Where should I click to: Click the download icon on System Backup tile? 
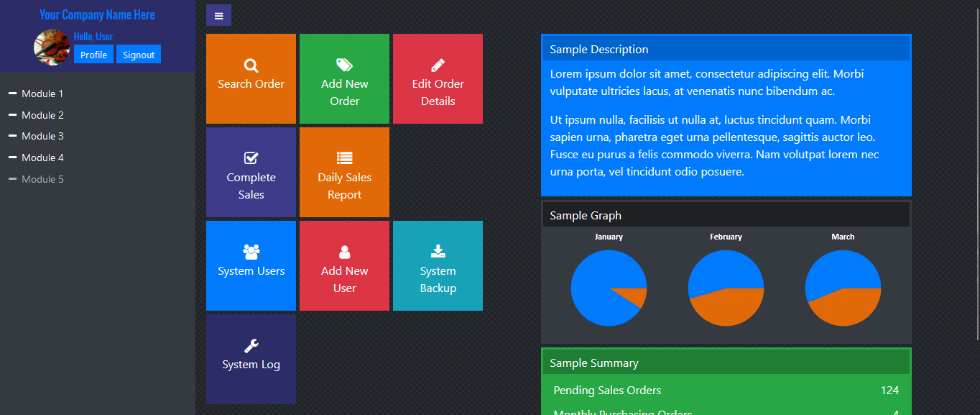tap(438, 251)
